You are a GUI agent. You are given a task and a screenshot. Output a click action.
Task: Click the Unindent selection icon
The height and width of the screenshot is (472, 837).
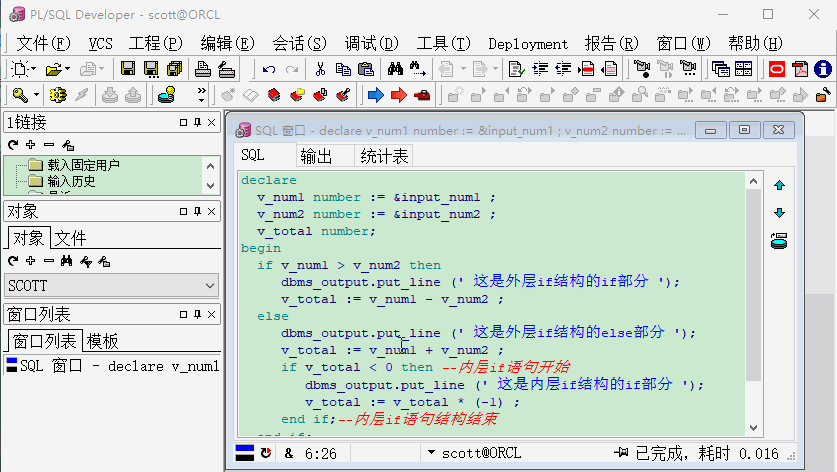tap(563, 69)
